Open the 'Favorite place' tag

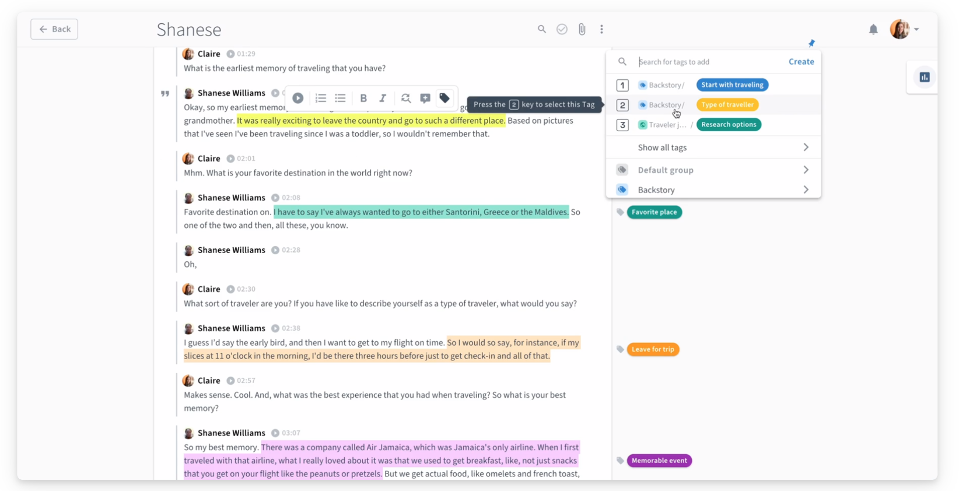(654, 212)
